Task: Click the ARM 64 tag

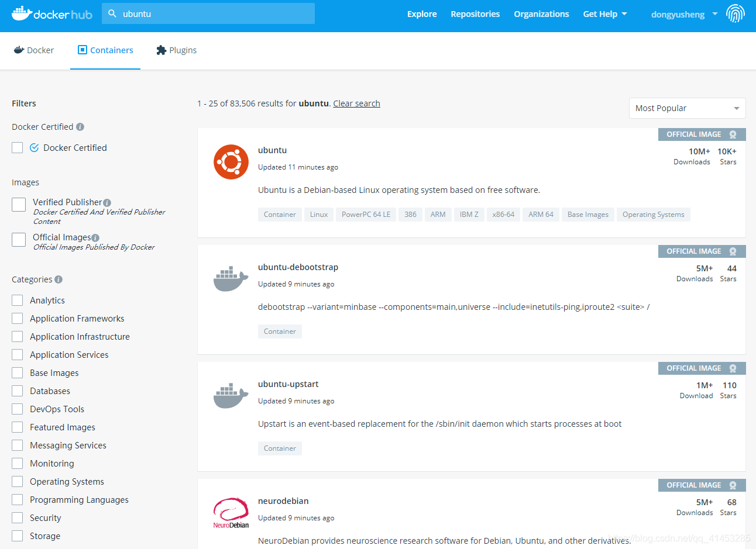Action: tap(541, 215)
